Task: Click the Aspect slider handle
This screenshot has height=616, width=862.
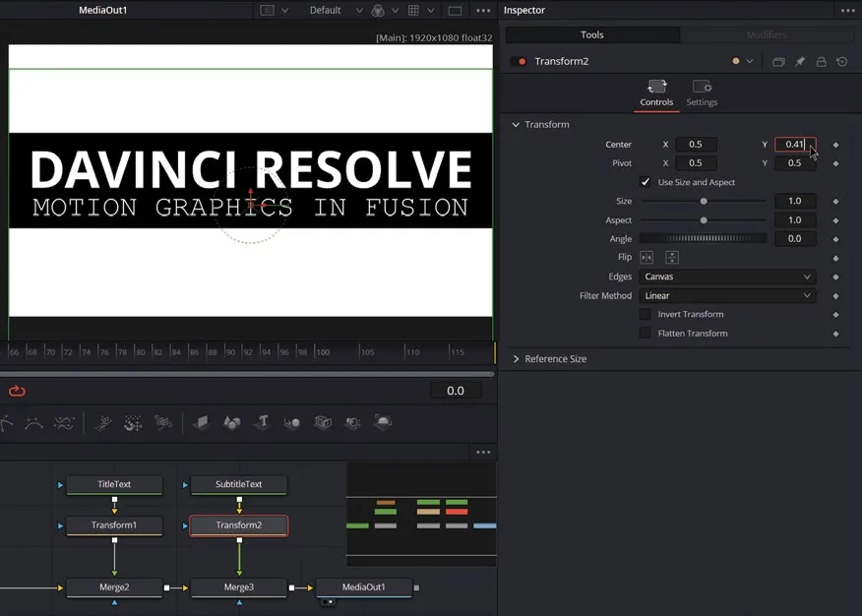Action: (x=704, y=220)
